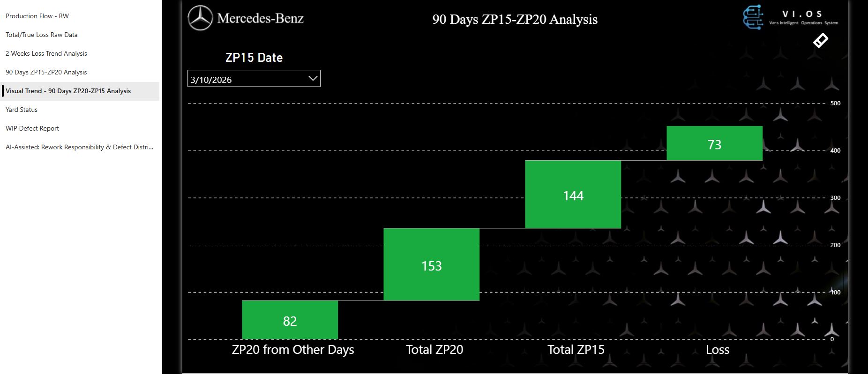The height and width of the screenshot is (374, 868).
Task: Navigate to WIP Defect Report
Action: pos(32,128)
